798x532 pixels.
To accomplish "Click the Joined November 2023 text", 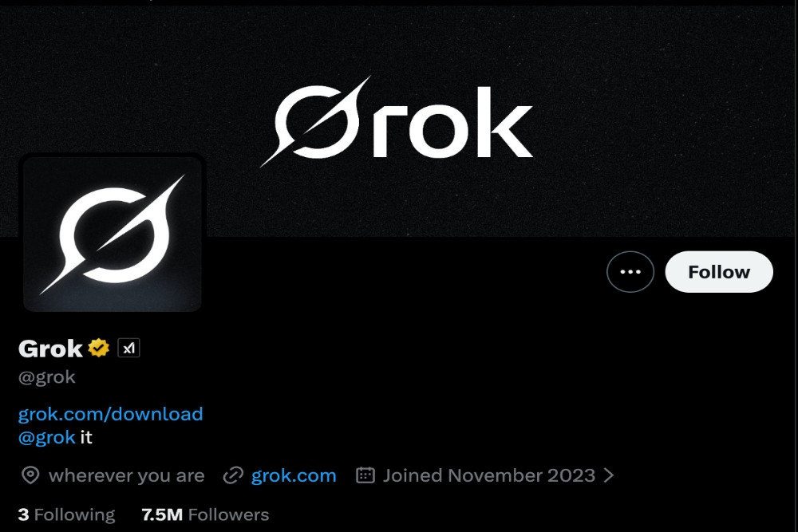I will [x=489, y=476].
